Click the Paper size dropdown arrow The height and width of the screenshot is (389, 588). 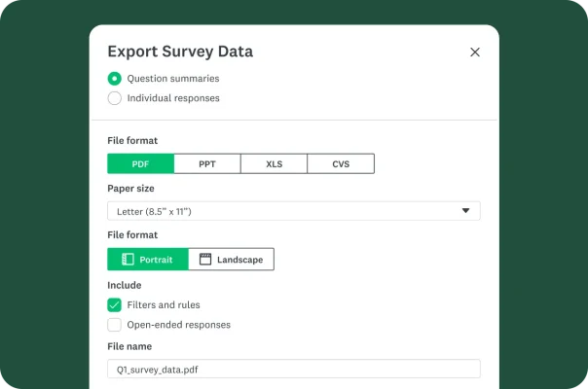(465, 211)
